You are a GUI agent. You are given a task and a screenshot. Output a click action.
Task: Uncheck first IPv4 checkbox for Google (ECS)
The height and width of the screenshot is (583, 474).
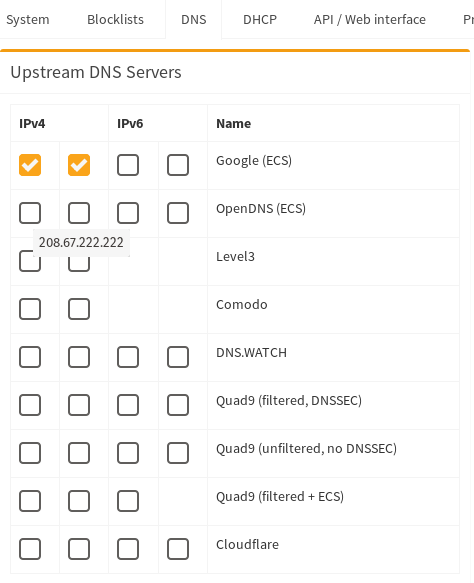tap(30, 165)
